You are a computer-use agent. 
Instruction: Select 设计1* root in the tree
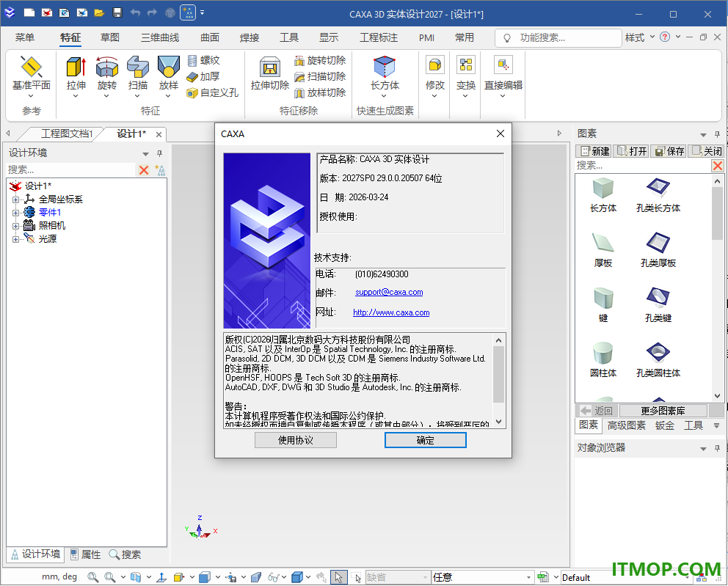[x=37, y=186]
